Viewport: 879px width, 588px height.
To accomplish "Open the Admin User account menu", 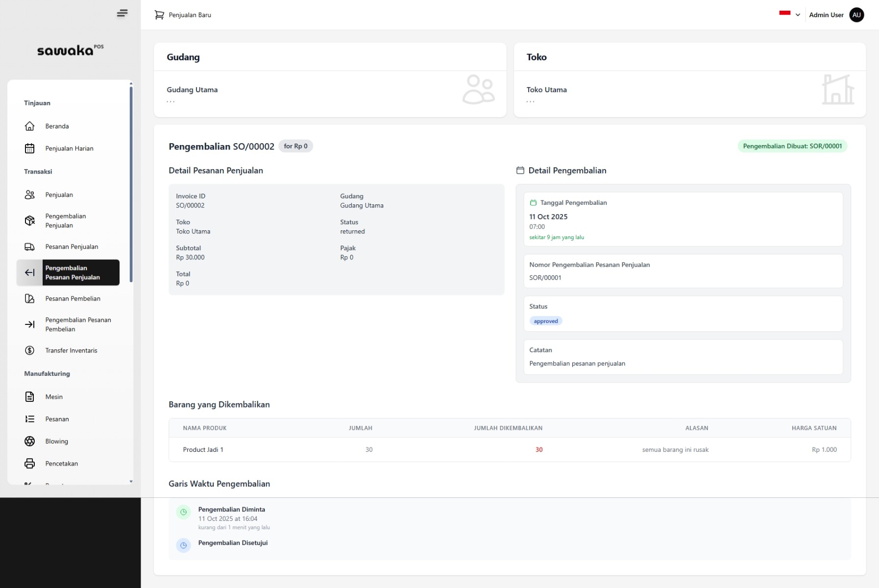I will [826, 15].
